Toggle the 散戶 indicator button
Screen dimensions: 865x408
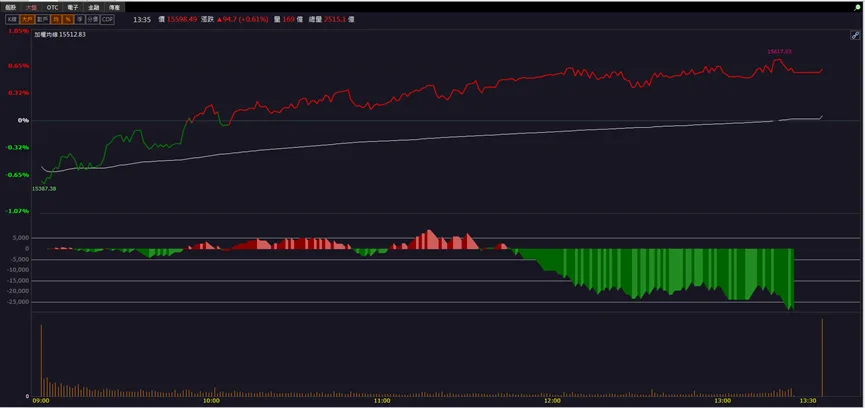[x=42, y=19]
